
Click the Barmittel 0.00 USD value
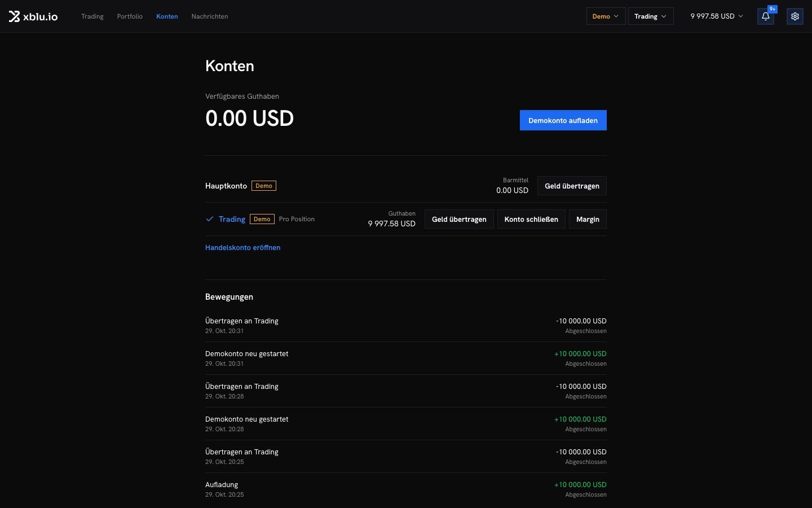pyautogui.click(x=512, y=190)
